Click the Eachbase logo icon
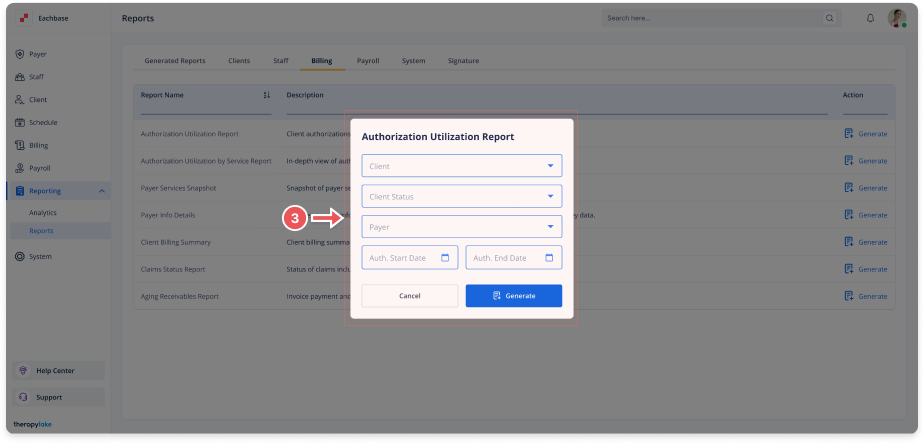Screen dimensions: 924x444 24,18
